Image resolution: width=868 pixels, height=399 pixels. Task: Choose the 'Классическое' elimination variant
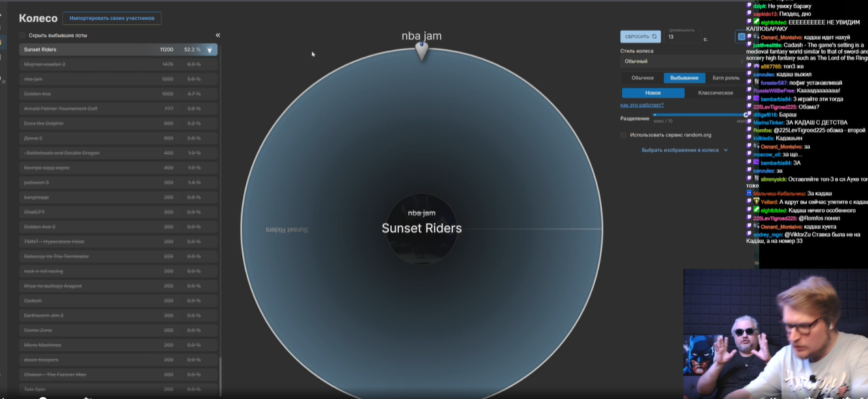click(x=715, y=93)
